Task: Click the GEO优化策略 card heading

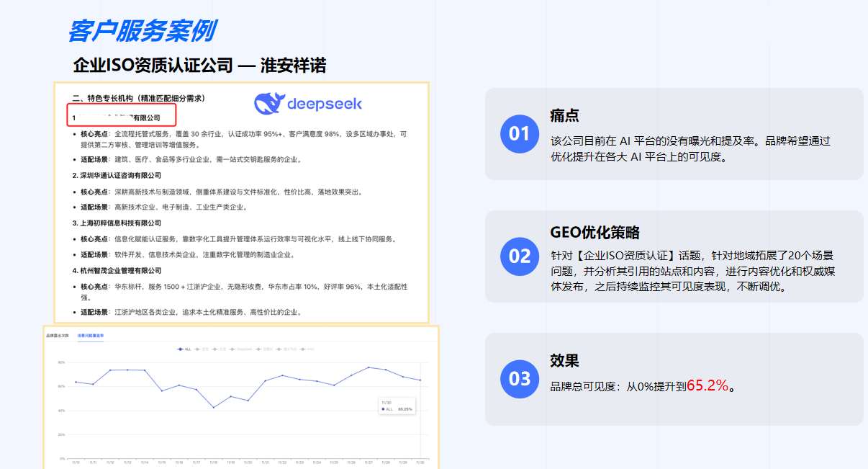Action: [x=595, y=233]
